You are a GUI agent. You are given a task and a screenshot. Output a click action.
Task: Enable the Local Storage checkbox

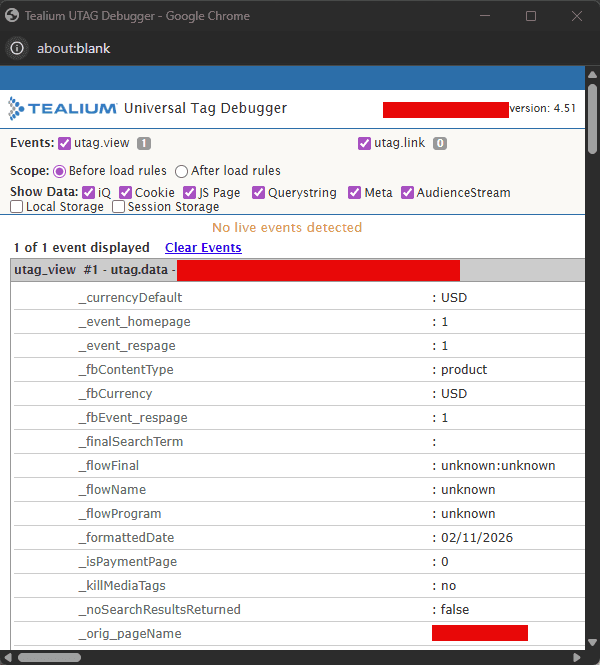(x=17, y=207)
